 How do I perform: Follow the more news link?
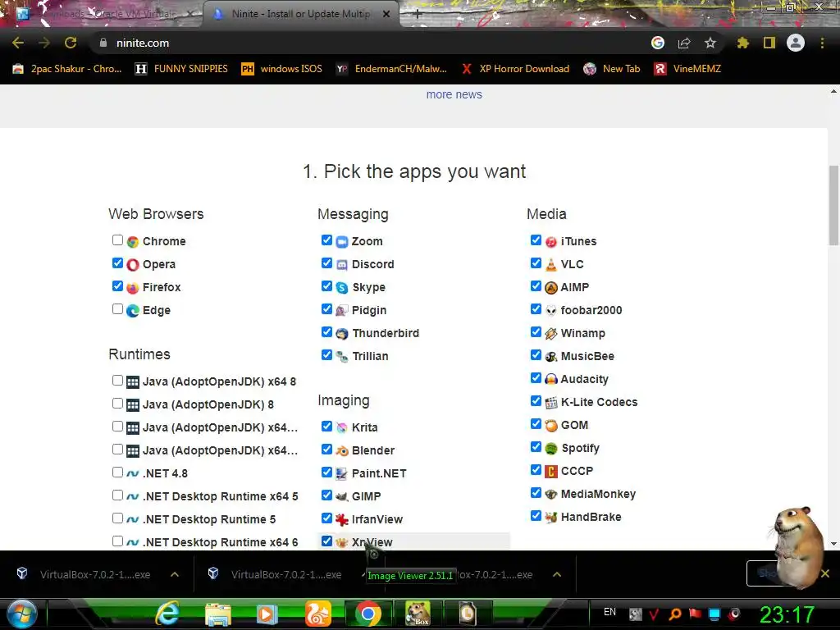(x=454, y=94)
